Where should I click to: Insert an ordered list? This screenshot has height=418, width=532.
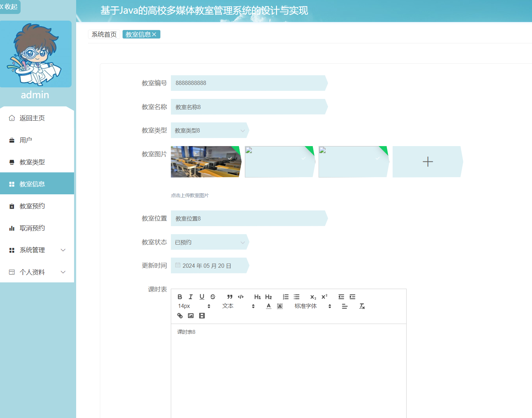pyautogui.click(x=286, y=297)
